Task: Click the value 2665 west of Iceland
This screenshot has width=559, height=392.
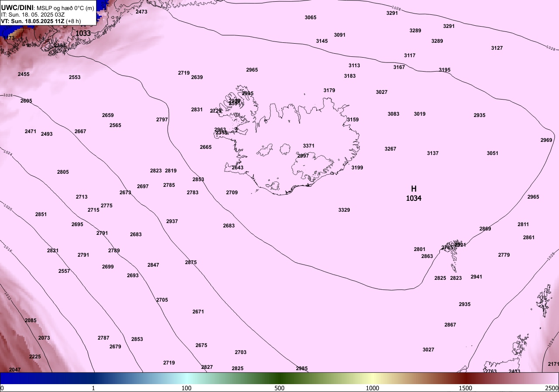Action: [206, 147]
